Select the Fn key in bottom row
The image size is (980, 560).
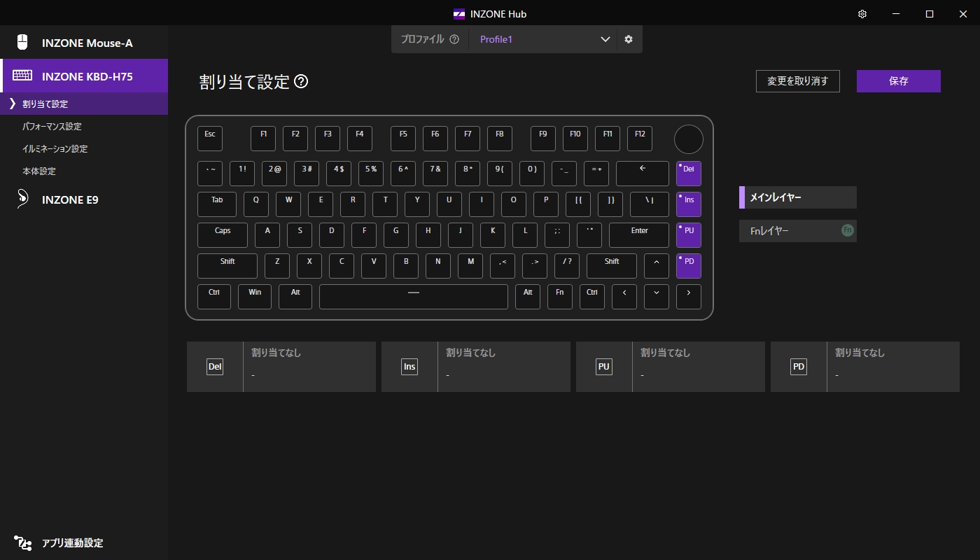560,297
